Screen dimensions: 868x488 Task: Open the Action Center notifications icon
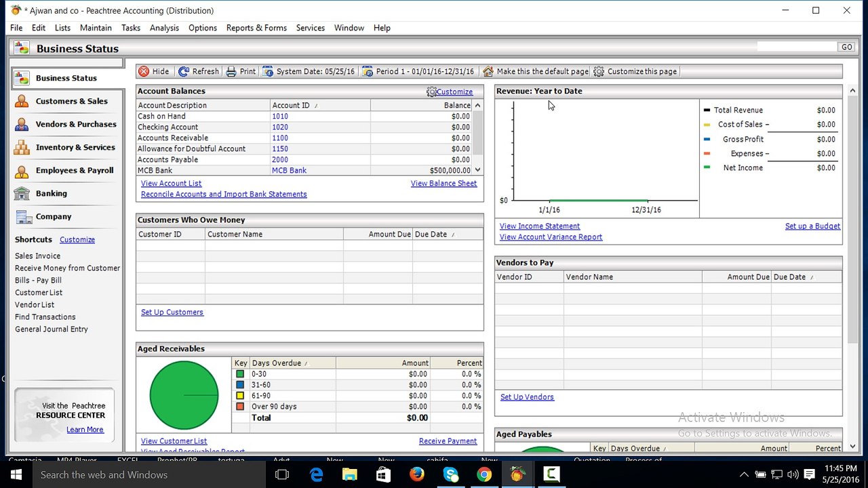(x=809, y=474)
